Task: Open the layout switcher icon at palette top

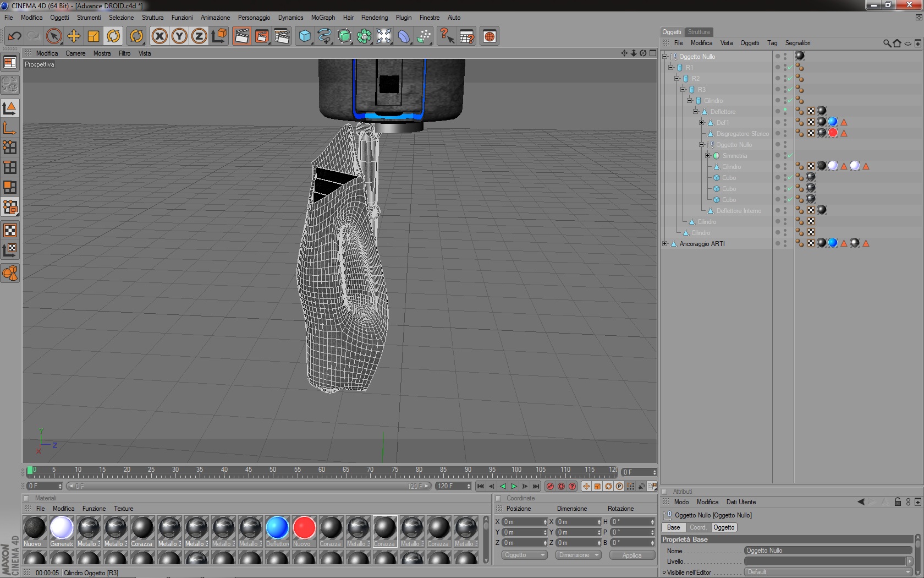Action: (10, 62)
